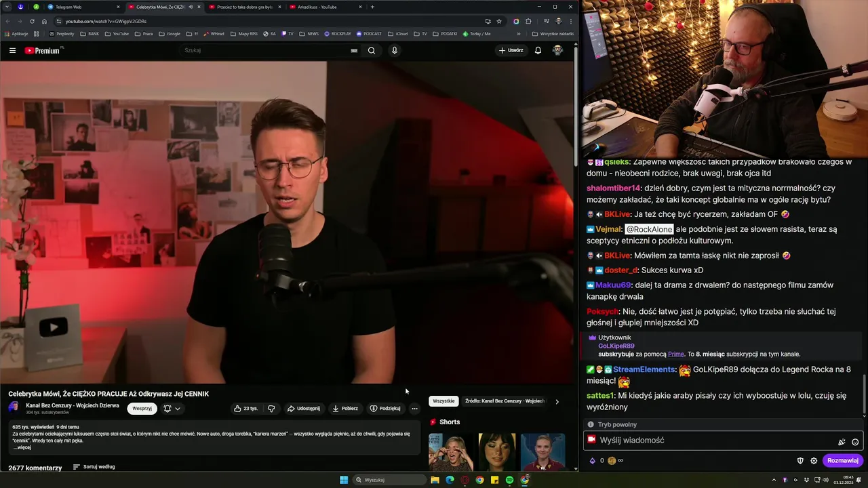Viewport: 868px width, 488px height.
Task: Click Podziękuj thanks button
Action: (x=384, y=409)
